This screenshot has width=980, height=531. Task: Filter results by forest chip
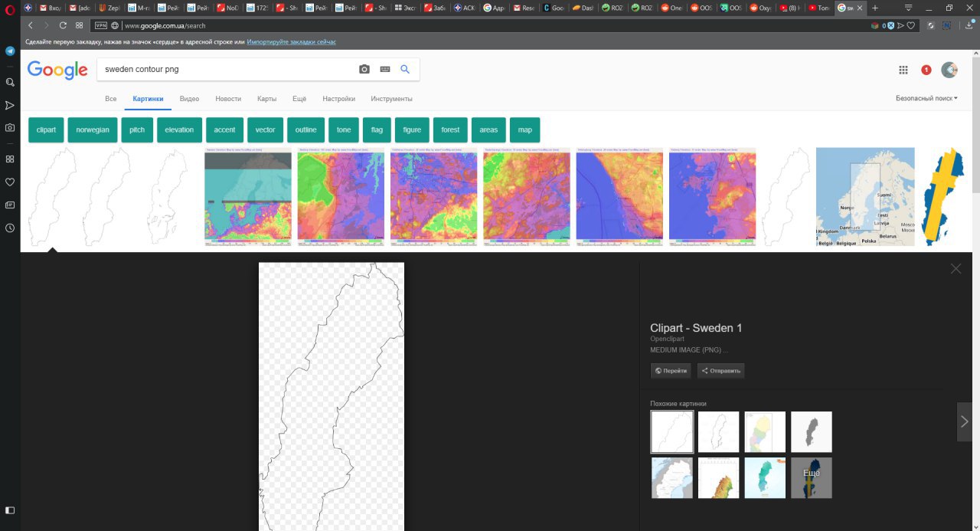pos(450,129)
